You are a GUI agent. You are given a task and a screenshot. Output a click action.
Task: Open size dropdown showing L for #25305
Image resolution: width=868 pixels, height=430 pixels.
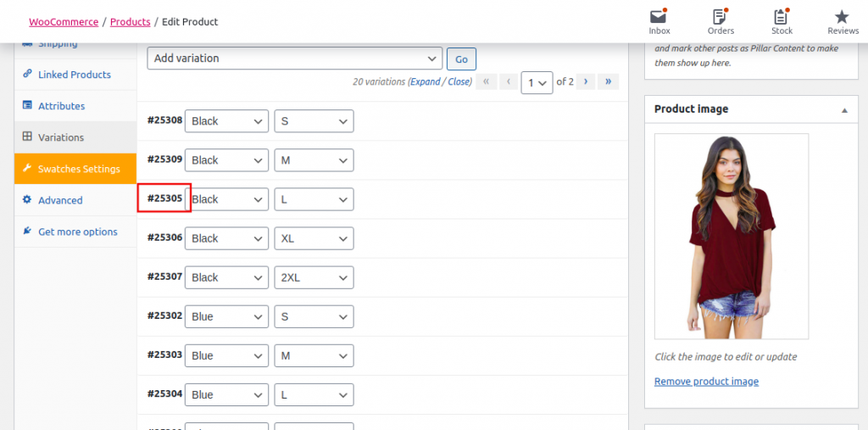314,199
